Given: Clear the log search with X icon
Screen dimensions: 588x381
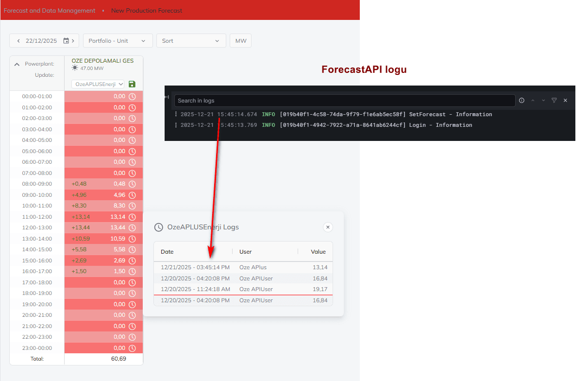Looking at the screenshot, I should point(565,101).
